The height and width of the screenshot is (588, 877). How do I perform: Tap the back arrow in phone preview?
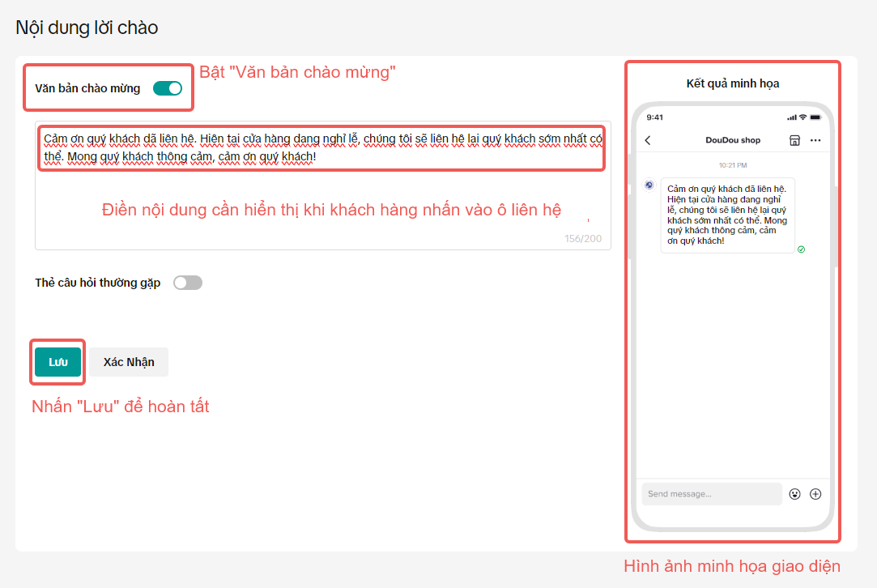tap(648, 140)
